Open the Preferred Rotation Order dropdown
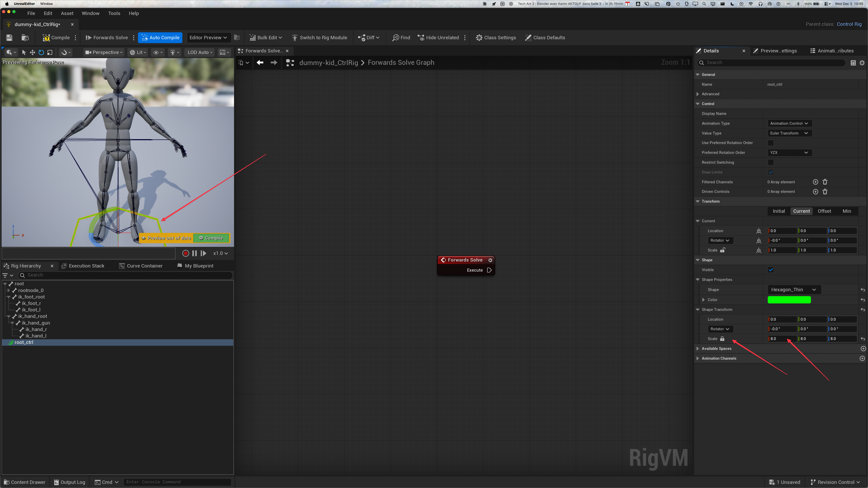This screenshot has width=868, height=488. click(789, 153)
